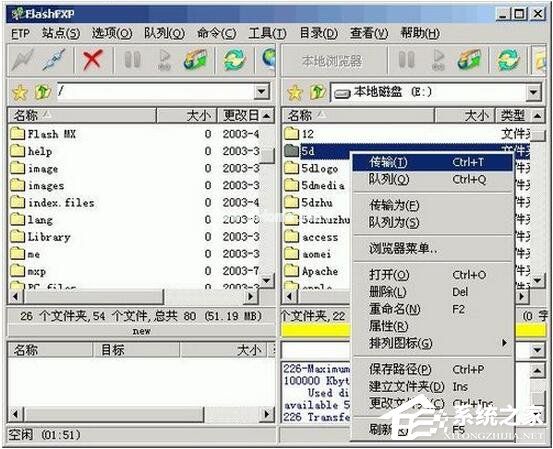Click the right pane favorites star icon

294,92
